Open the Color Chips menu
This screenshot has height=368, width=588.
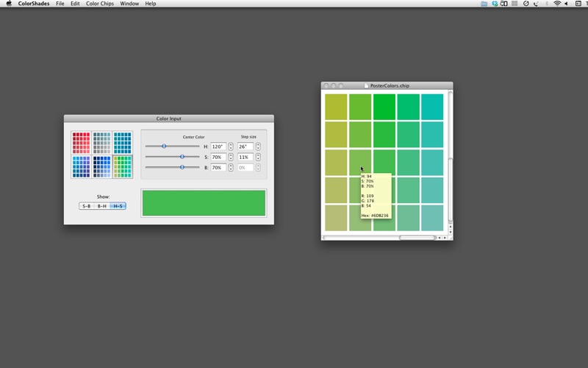(99, 4)
